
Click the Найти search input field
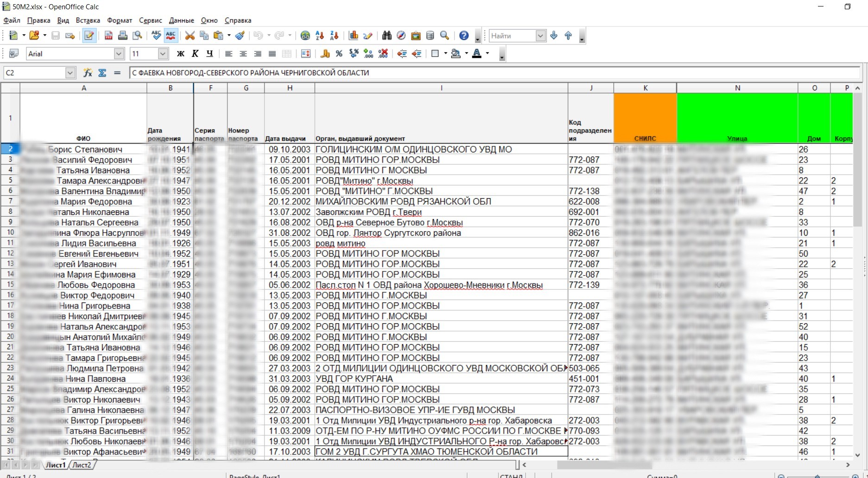coord(512,36)
